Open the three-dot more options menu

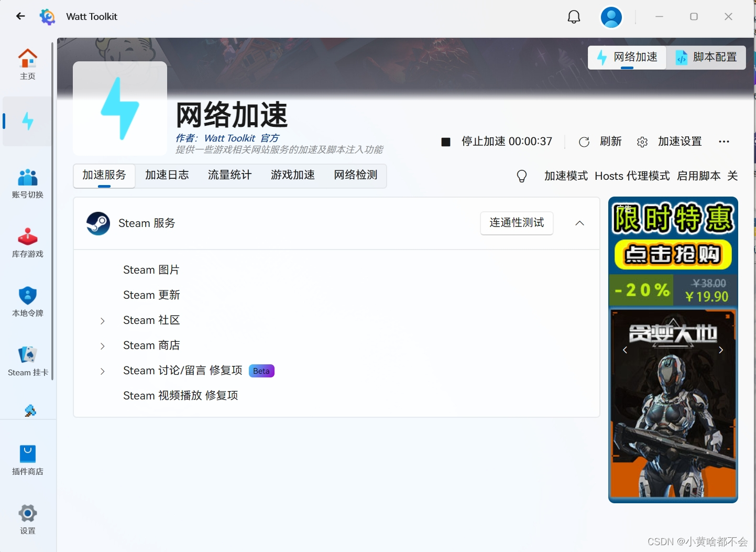click(724, 142)
